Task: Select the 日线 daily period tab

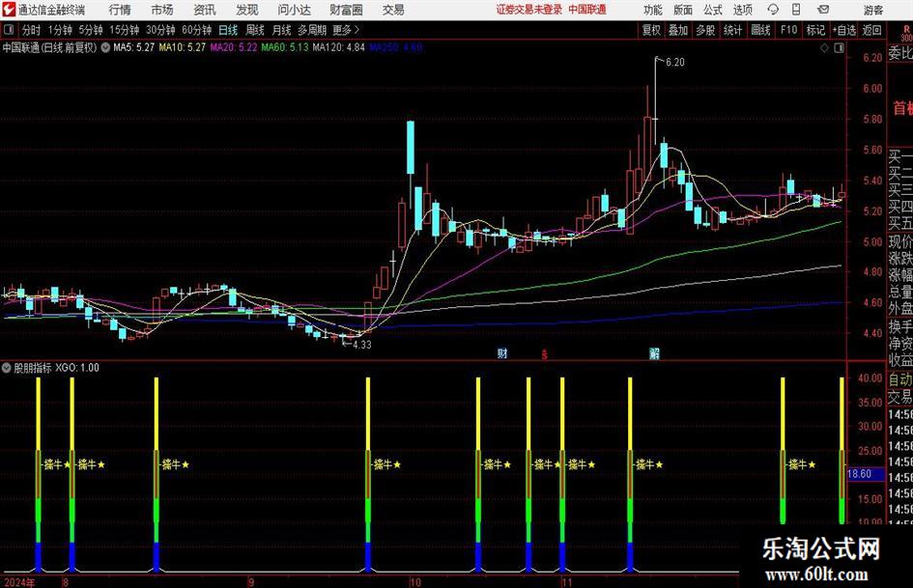Action: pos(228,30)
